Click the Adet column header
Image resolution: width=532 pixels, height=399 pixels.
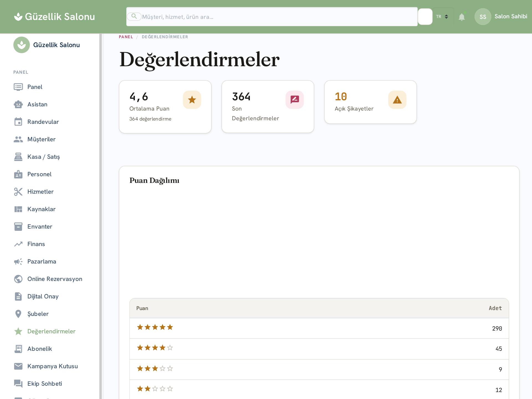[x=495, y=308]
